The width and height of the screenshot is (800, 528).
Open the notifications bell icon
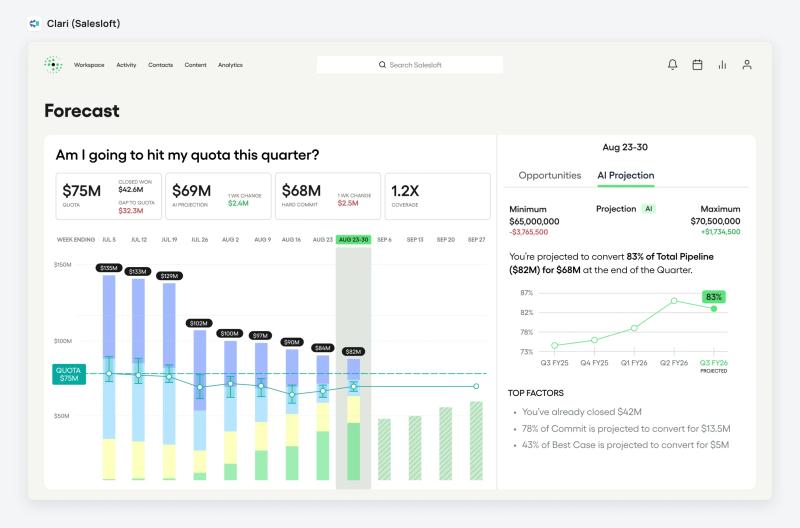point(672,65)
